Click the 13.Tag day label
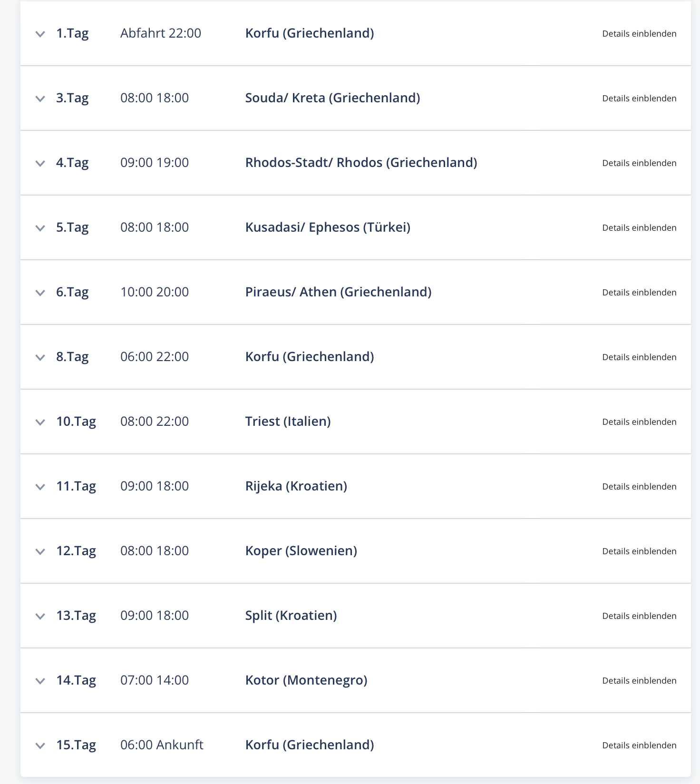The image size is (700, 784). [76, 616]
